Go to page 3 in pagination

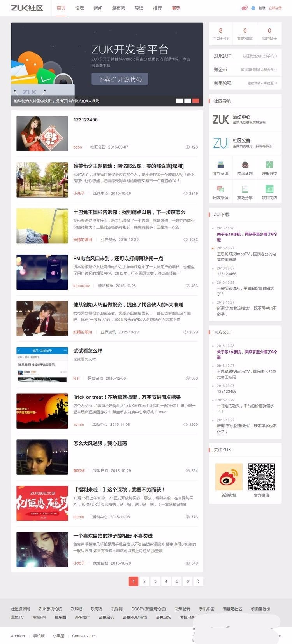(155, 581)
